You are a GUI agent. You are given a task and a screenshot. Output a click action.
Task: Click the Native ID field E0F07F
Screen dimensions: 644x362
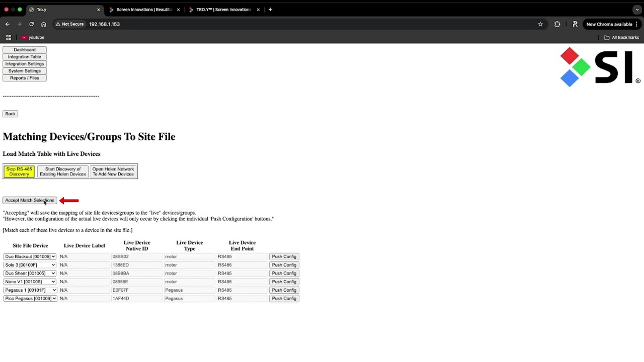(137, 290)
